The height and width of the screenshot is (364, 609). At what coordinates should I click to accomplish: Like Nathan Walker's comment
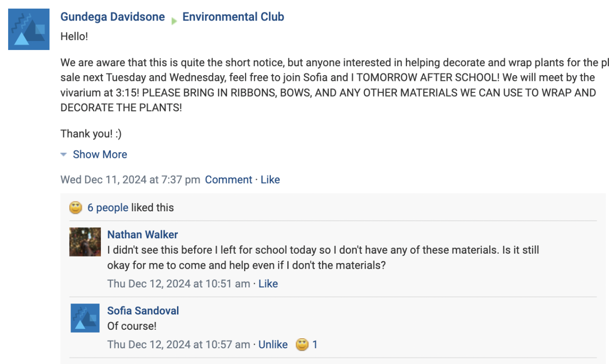coord(268,284)
